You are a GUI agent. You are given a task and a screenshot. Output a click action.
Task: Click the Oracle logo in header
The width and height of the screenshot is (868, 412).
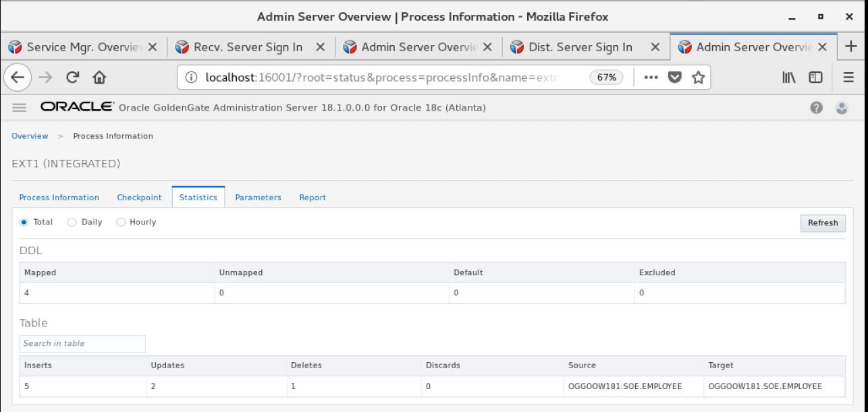click(x=77, y=108)
